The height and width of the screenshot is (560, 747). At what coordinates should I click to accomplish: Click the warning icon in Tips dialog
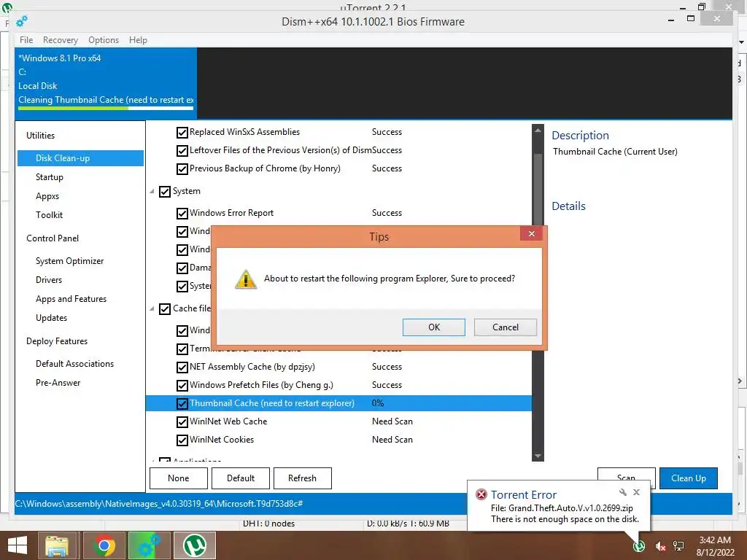[x=246, y=279]
